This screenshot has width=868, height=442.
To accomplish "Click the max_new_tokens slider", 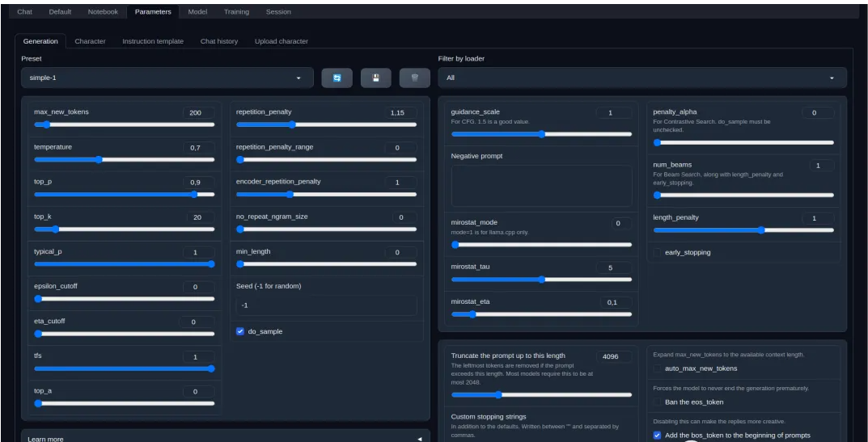I will point(125,124).
